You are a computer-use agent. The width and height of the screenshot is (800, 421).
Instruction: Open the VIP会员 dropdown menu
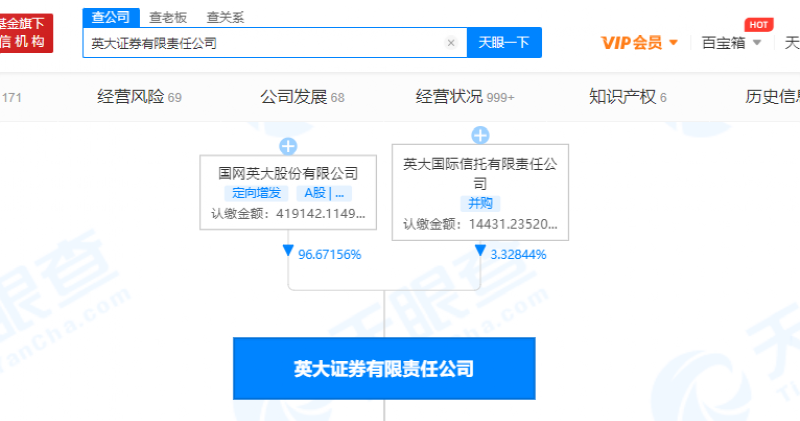[x=639, y=43]
